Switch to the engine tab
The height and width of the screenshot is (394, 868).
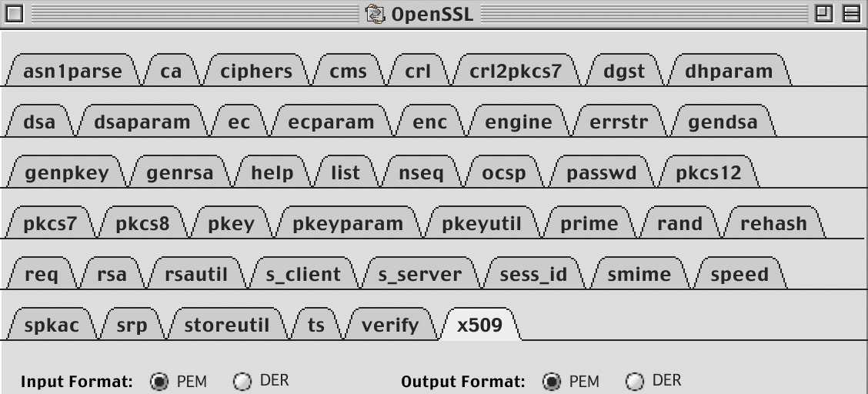[x=519, y=121]
